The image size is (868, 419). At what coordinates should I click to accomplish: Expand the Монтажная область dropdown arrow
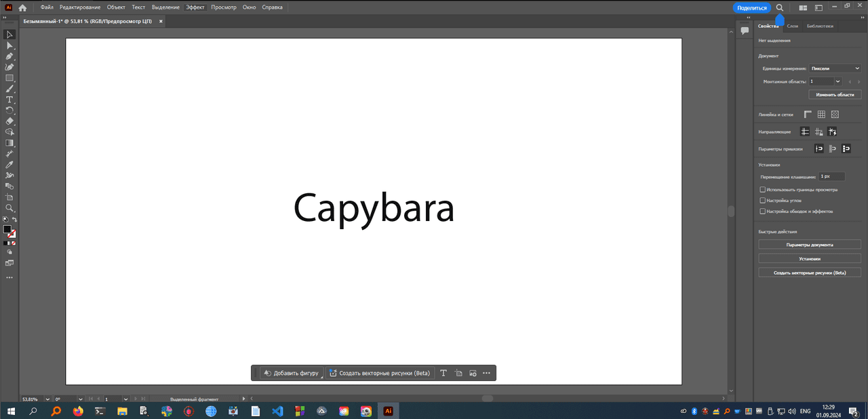tap(837, 81)
